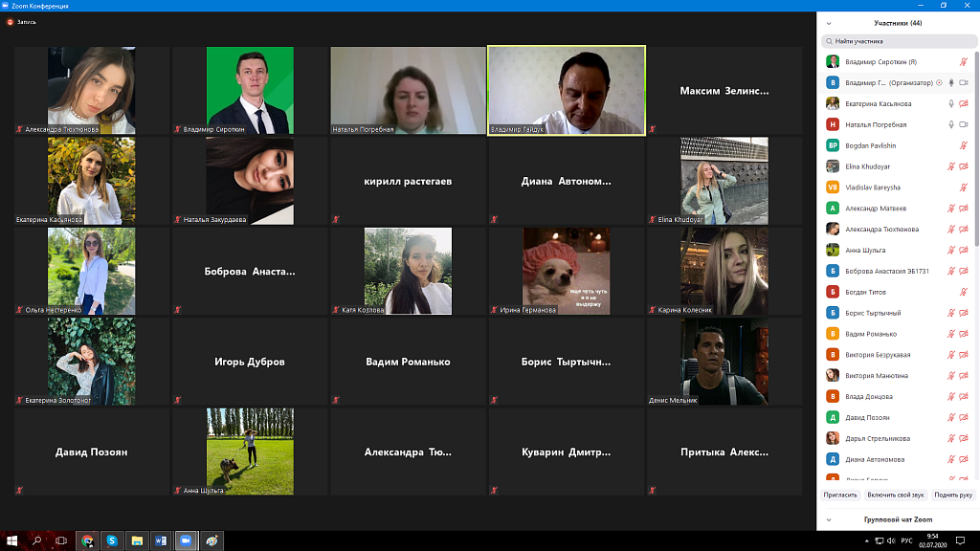Screen dimensions: 980x551
Task: Click Поднять руку button
Action: click(x=953, y=495)
